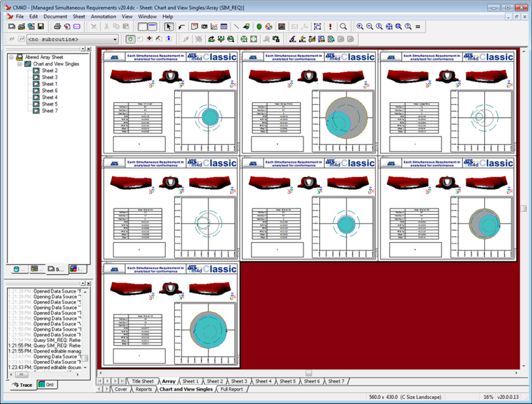Image resolution: width=532 pixels, height=404 pixels.
Task: Click the red exclamation mark icon
Action: click(x=330, y=26)
